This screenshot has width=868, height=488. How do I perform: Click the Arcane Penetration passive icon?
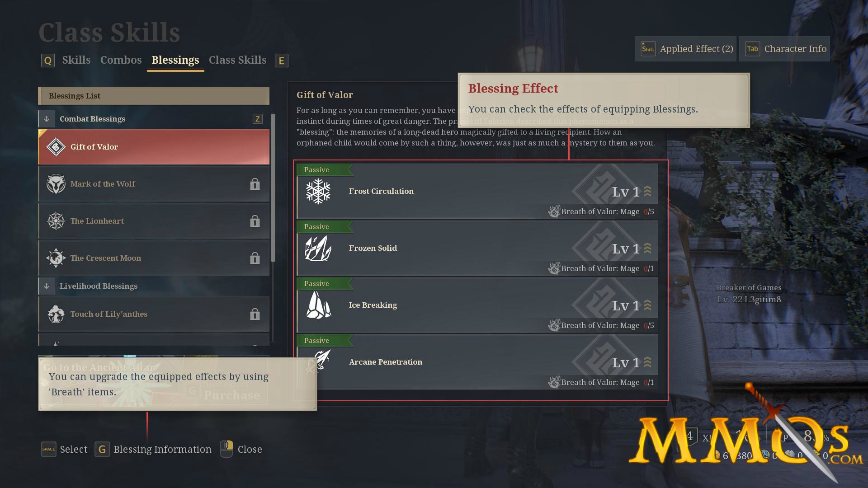tap(318, 361)
